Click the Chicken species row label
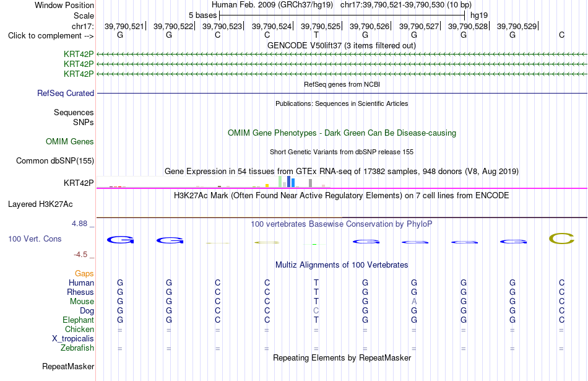Image resolution: width=588 pixels, height=381 pixels. point(79,329)
